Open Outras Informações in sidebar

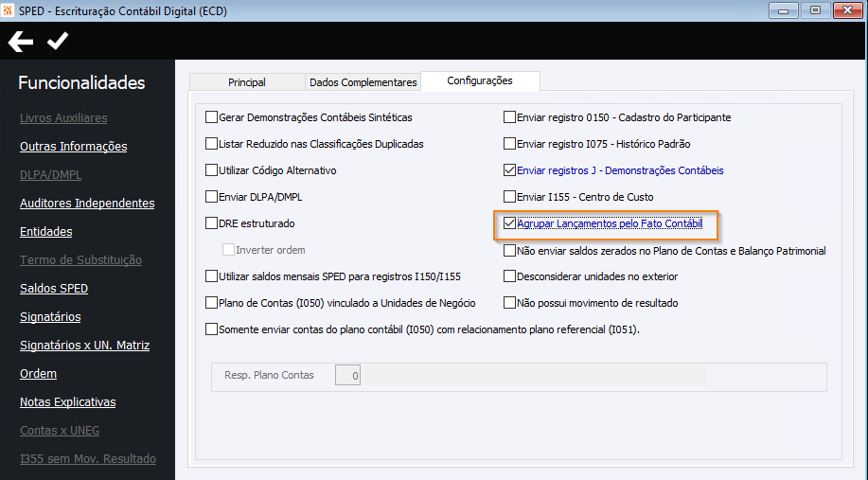pos(73,147)
